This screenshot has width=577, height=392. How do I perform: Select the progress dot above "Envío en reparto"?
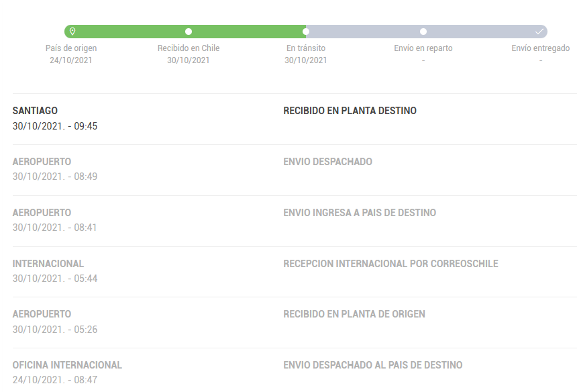point(423,32)
